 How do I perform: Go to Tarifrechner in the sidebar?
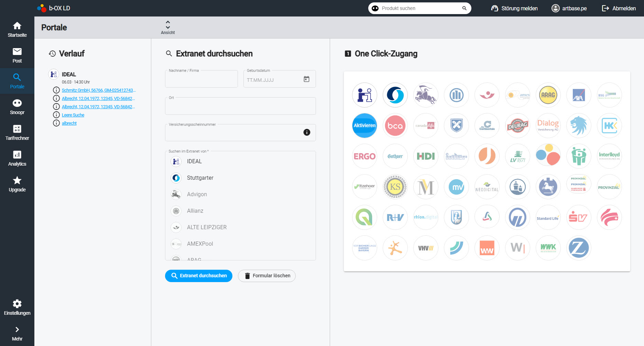point(17,133)
